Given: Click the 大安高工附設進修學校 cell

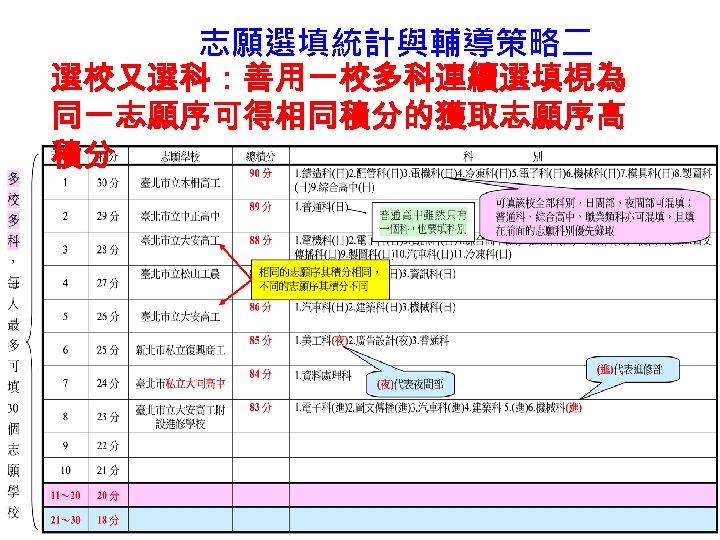Looking at the screenshot, I should point(180,416).
